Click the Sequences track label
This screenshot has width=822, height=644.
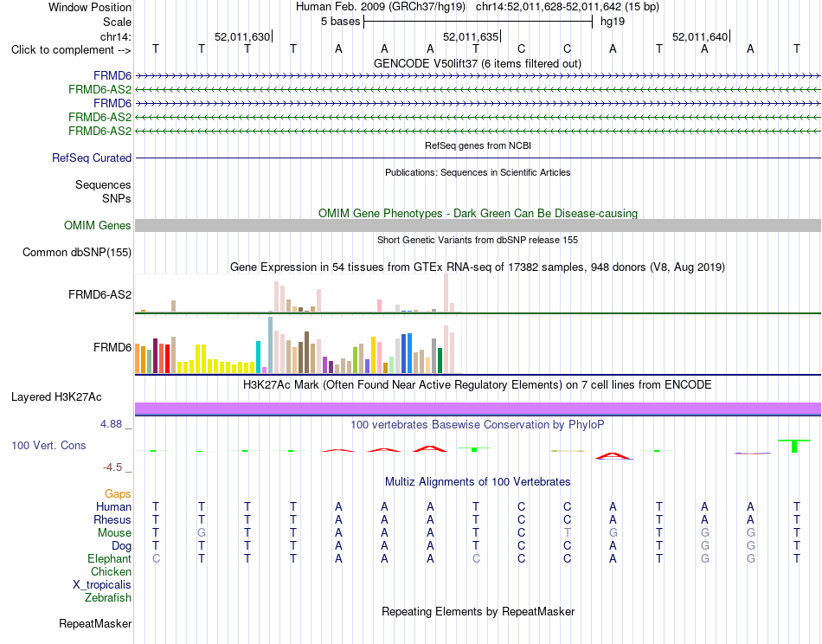(x=103, y=184)
